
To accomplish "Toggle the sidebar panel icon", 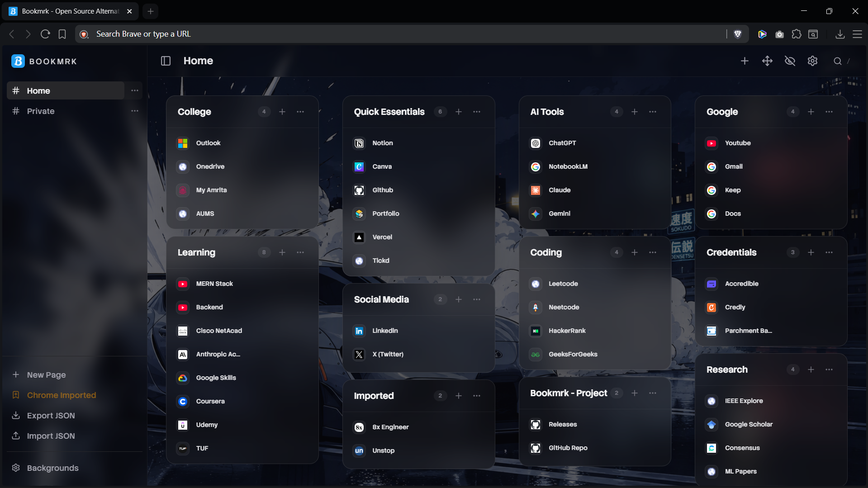I will (x=166, y=61).
